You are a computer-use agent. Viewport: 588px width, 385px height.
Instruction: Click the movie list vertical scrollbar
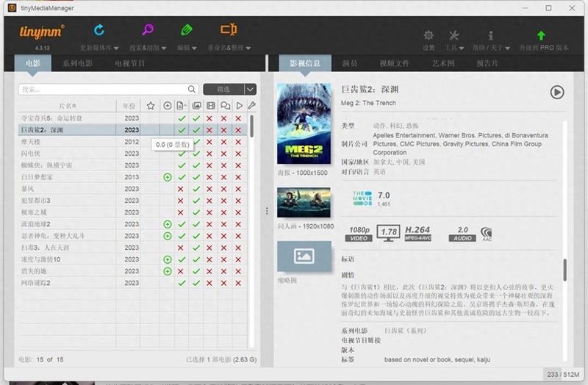coord(251,126)
